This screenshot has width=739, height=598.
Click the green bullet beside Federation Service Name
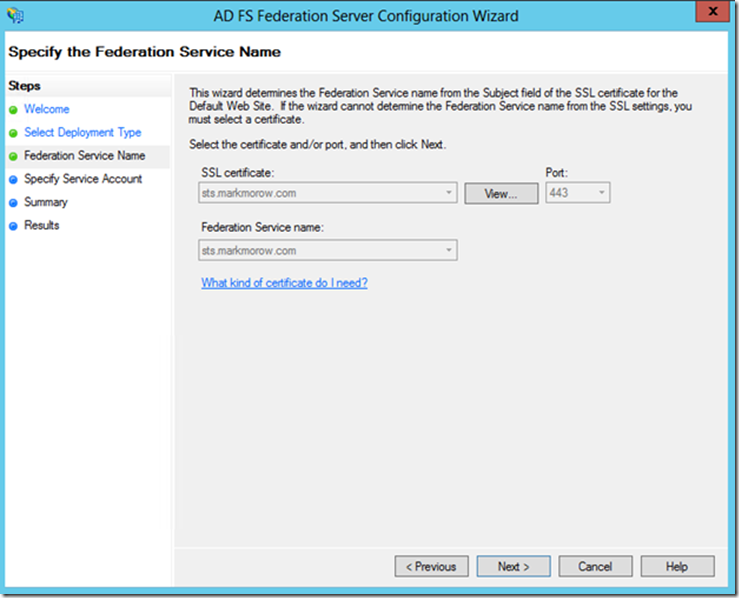(13, 156)
